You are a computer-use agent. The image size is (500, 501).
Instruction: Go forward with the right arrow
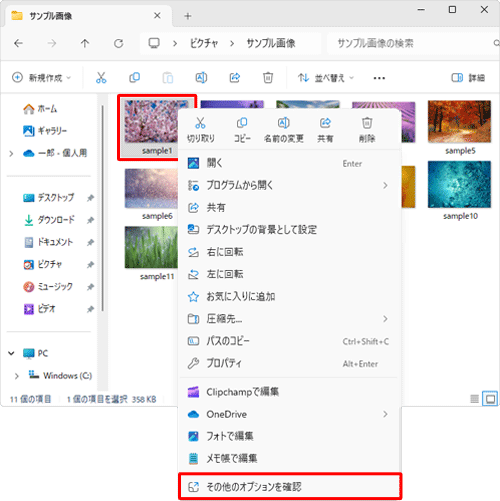click(52, 43)
